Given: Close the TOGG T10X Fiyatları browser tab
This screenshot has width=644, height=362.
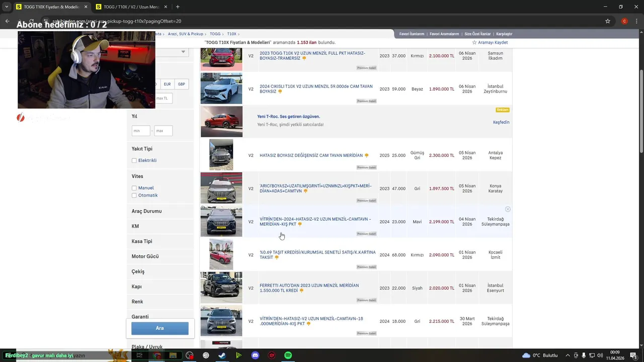Looking at the screenshot, I should point(86,7).
